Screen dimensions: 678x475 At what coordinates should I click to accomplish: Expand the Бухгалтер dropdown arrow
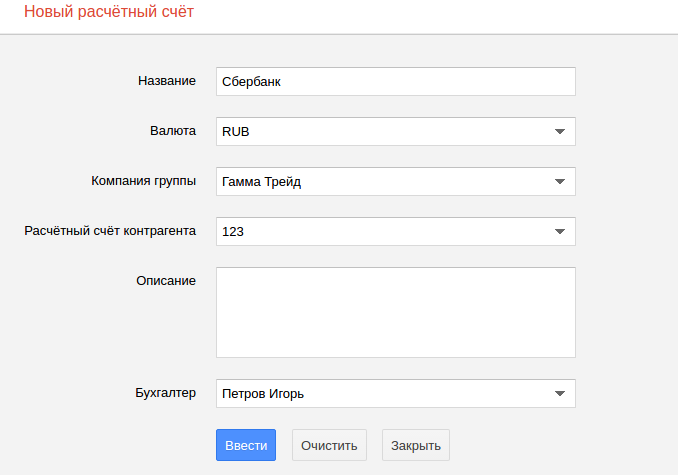(559, 394)
